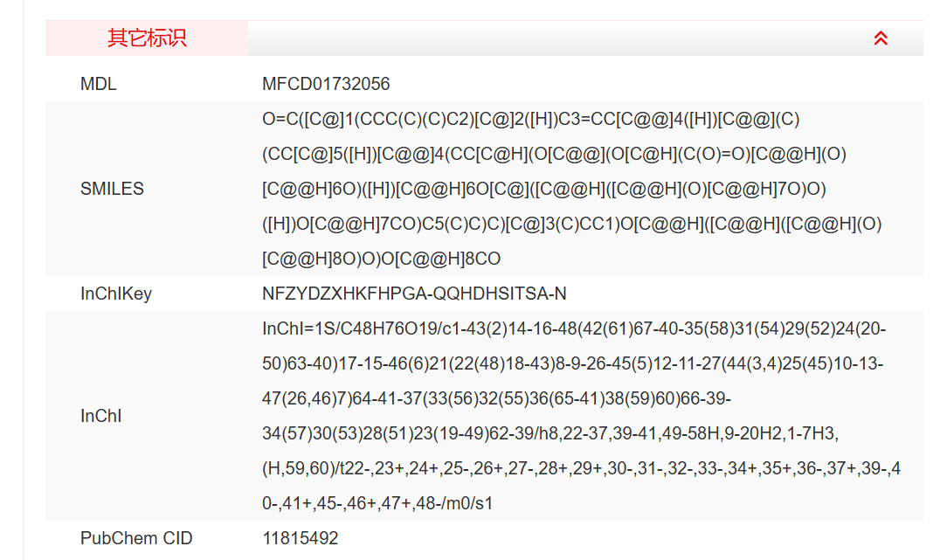Screen dimensions: 933x560
Task: Click the last SMILES line ending in O[C@@H]8CO
Action: 381,259
